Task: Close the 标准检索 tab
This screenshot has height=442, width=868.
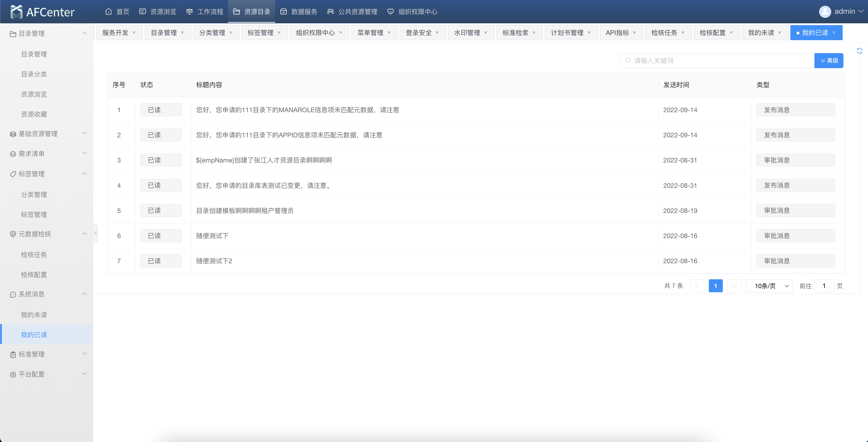Action: pyautogui.click(x=534, y=33)
